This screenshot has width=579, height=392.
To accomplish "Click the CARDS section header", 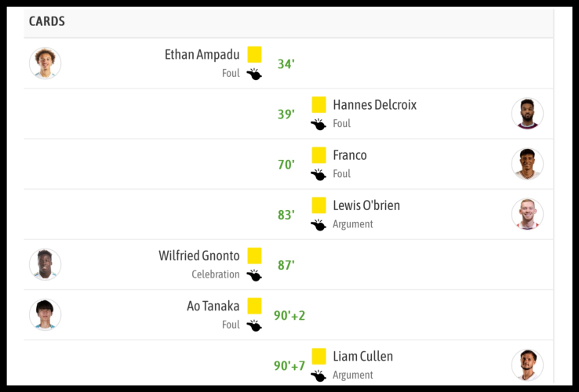I will coord(47,22).
